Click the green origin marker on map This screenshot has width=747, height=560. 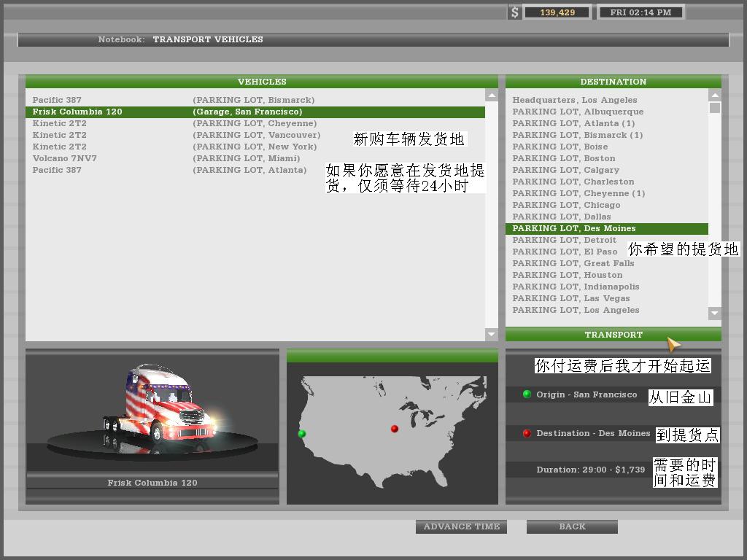tap(302, 434)
